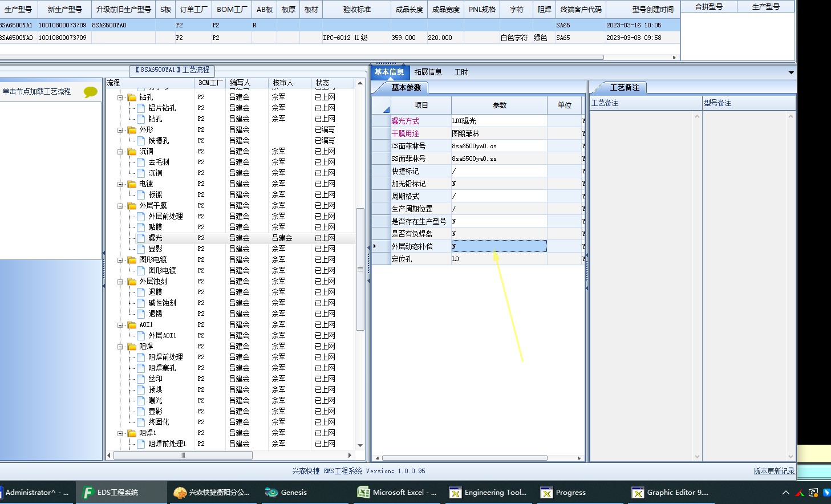Collapse the 沉铜 tree node
The width and height of the screenshot is (831, 504).
(x=121, y=152)
